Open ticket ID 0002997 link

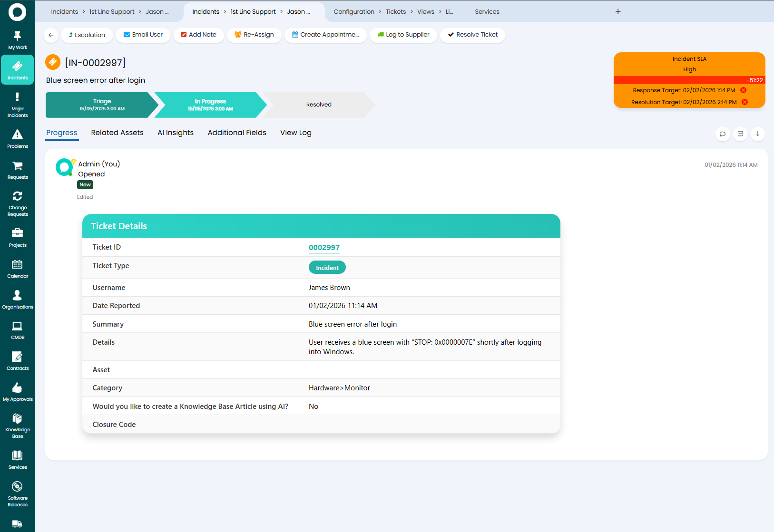tap(324, 248)
